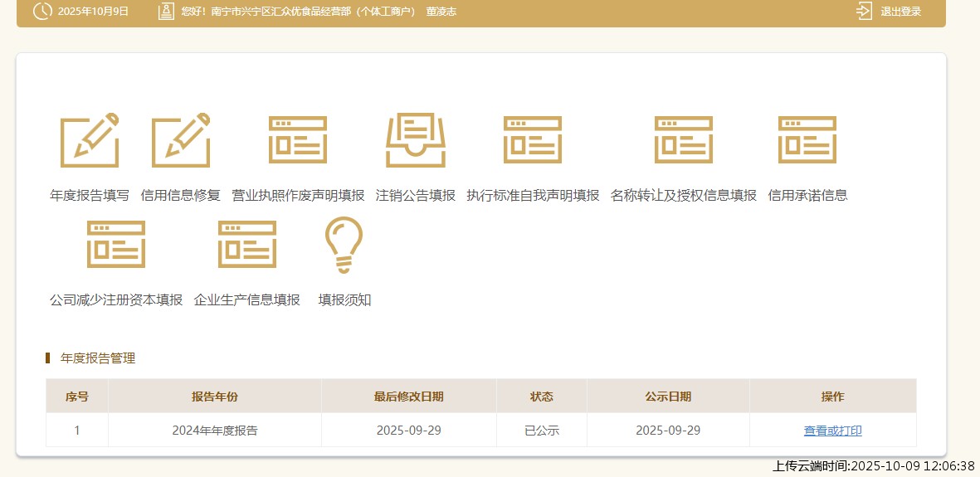Click the 已公示 status cell
Image resolution: width=980 pixels, height=477 pixels.
(542, 431)
